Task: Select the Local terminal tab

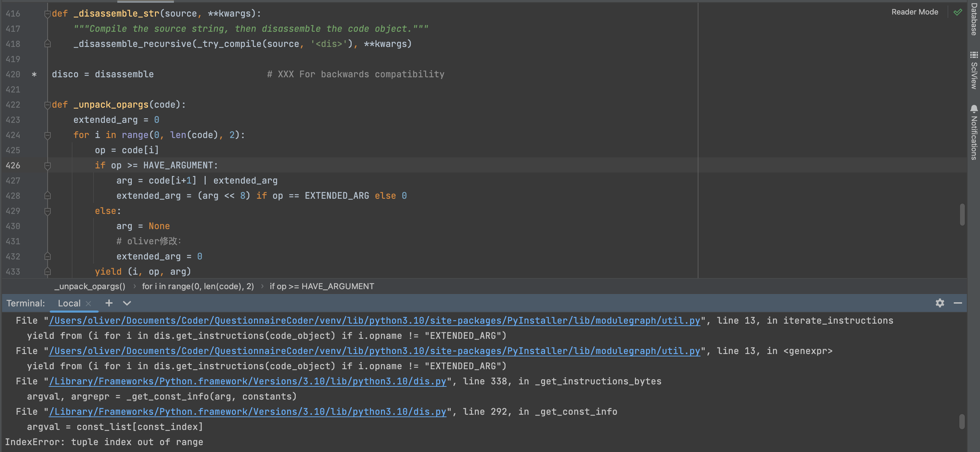Action: [x=69, y=303]
